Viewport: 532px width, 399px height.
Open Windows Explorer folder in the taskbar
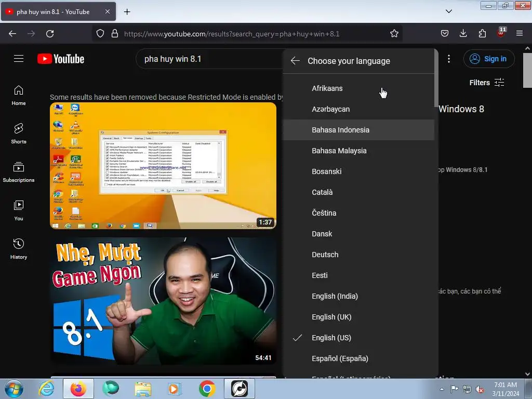pos(143,389)
